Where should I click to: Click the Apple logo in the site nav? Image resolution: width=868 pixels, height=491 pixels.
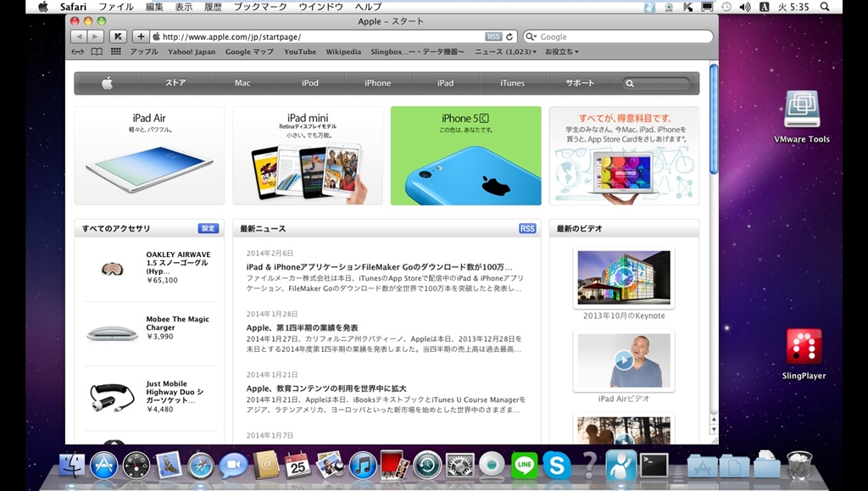108,83
